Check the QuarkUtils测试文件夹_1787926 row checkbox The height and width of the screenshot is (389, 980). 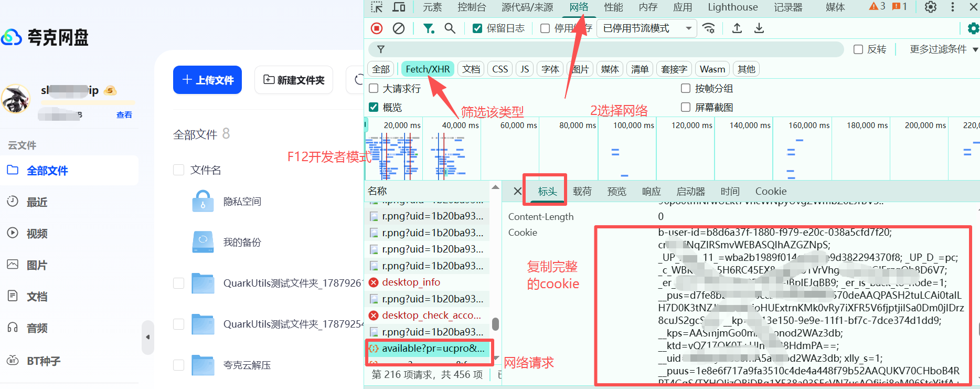tap(178, 283)
